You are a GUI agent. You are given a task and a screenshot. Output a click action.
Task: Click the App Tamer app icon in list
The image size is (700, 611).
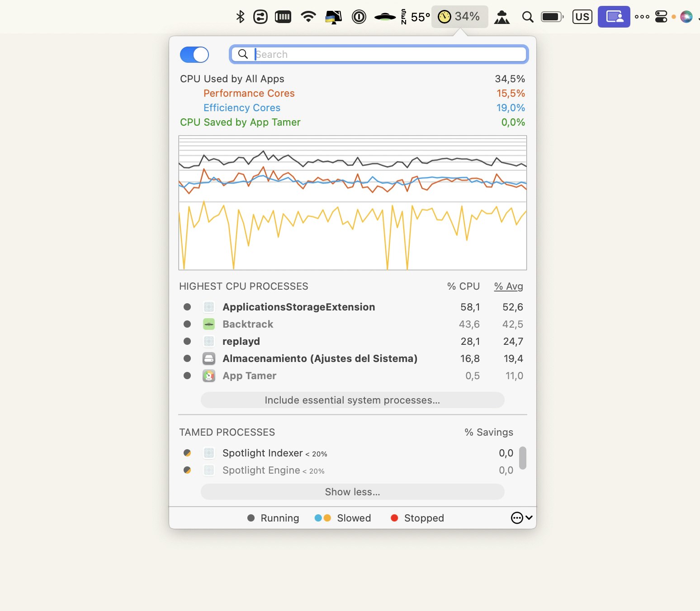(209, 376)
